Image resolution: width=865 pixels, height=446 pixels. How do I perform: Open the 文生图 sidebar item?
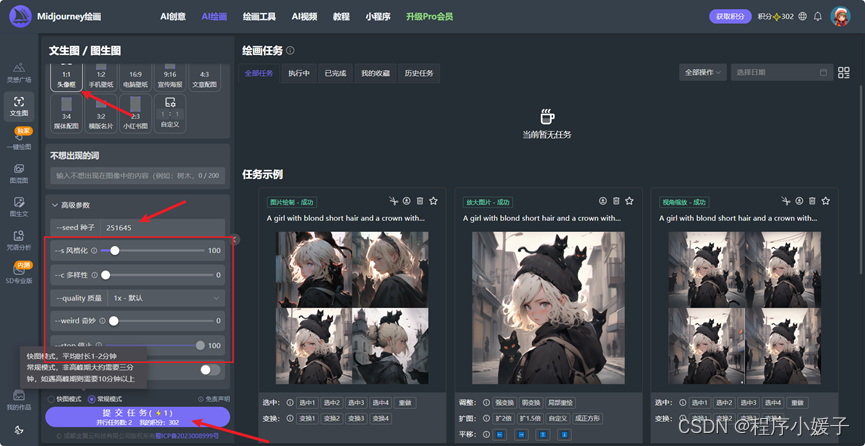pos(19,106)
